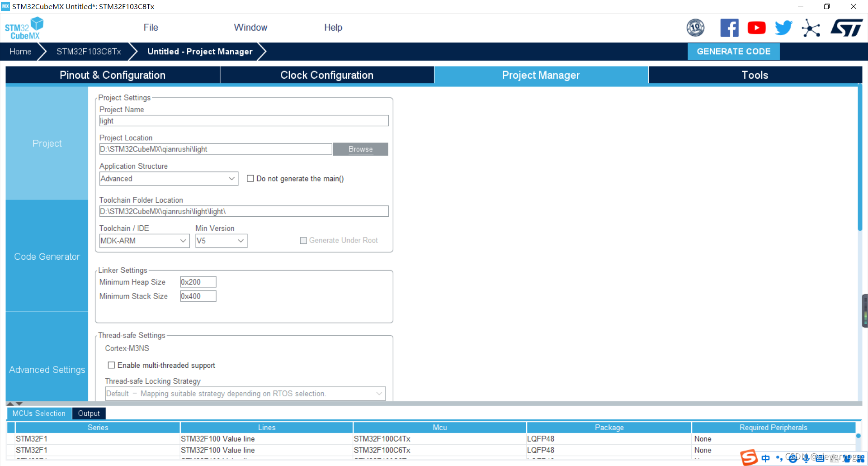Open the Facebook icon link

click(729, 28)
